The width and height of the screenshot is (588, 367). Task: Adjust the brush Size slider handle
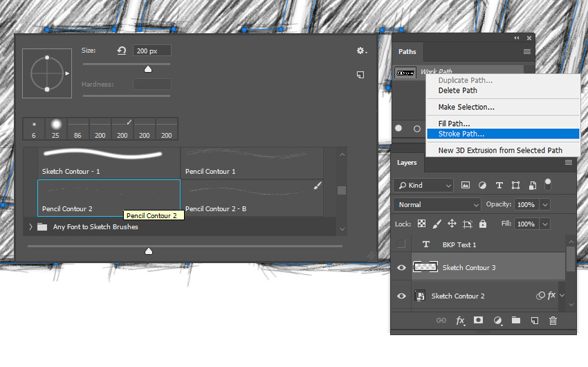click(148, 69)
